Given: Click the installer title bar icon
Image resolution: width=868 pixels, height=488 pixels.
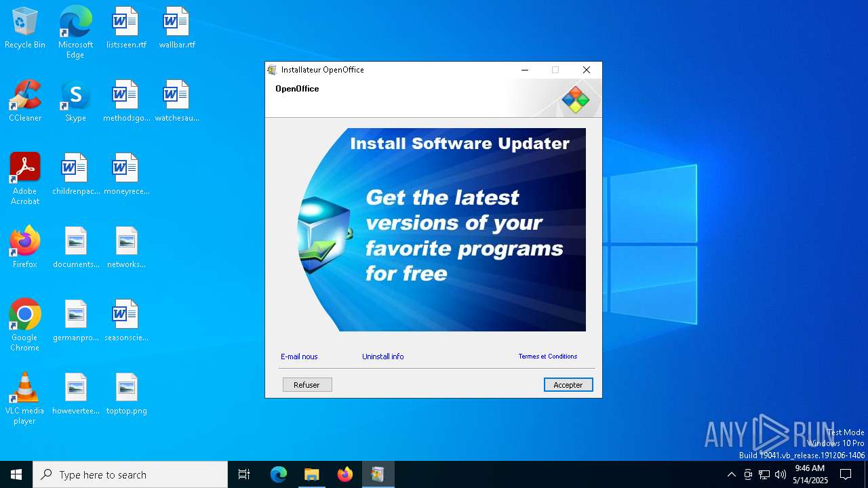Looking at the screenshot, I should coord(273,70).
